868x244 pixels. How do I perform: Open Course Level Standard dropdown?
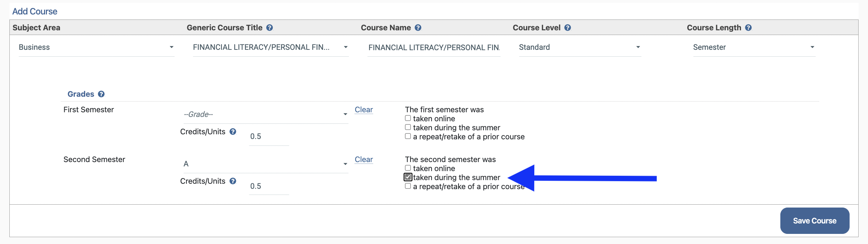tap(579, 47)
